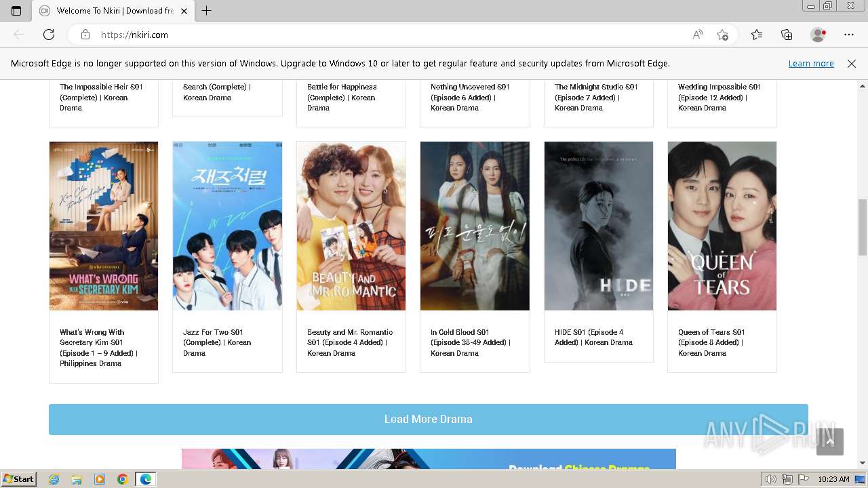Click the scroll-to-top arrow button
This screenshot has width=868, height=488.
click(830, 442)
